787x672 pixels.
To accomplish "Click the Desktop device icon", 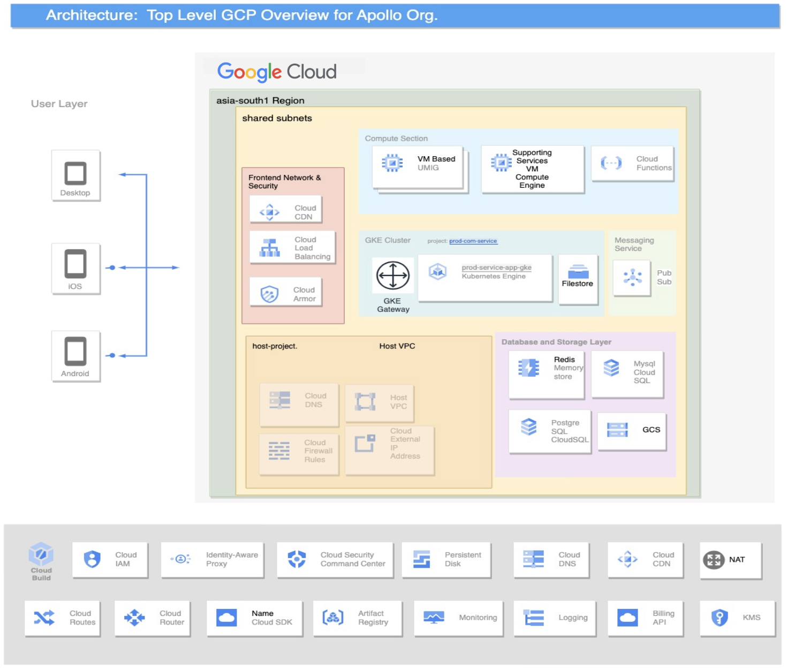I will click(x=75, y=173).
